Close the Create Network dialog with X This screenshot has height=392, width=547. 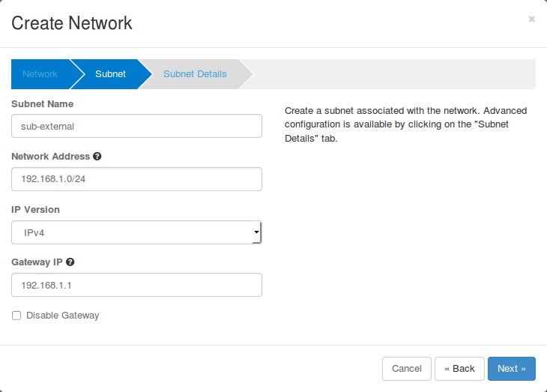(531, 19)
